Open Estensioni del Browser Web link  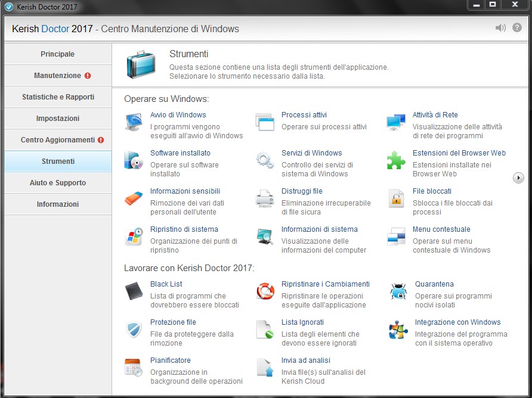coord(459,153)
